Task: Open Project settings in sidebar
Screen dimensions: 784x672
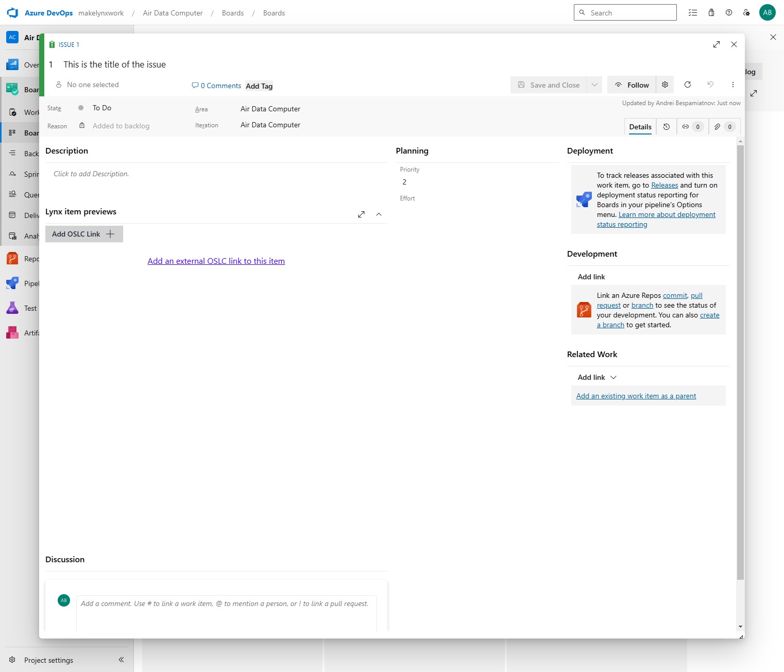Action: (x=48, y=660)
